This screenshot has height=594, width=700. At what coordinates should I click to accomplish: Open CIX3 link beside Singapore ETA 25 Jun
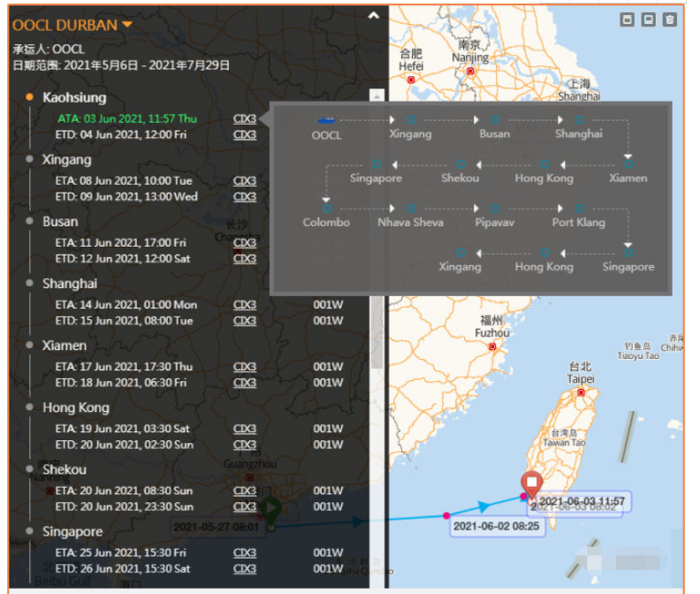(x=245, y=553)
